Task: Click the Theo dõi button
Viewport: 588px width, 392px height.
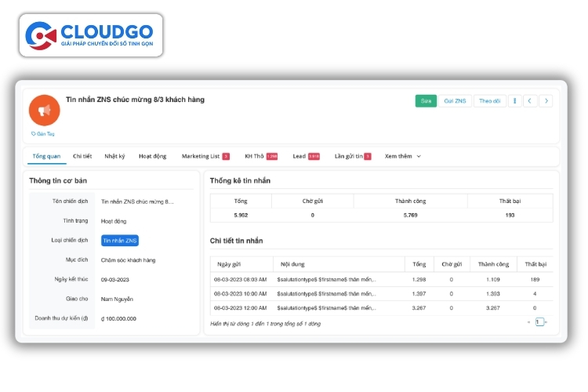Action: [x=489, y=101]
